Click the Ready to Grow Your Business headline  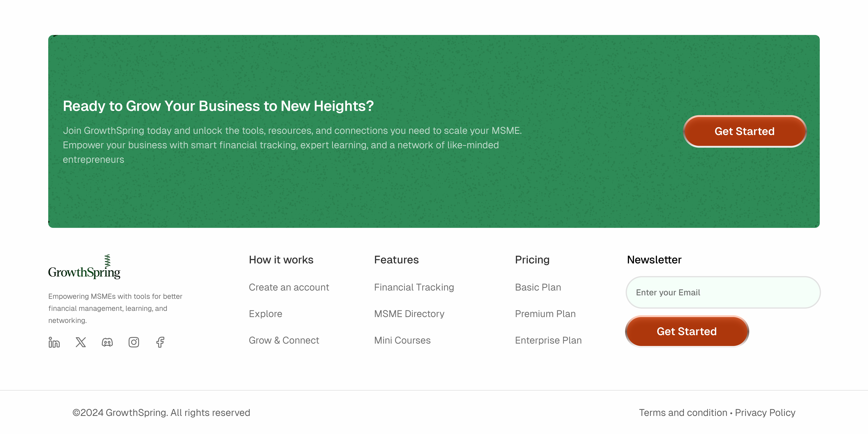[218, 106]
